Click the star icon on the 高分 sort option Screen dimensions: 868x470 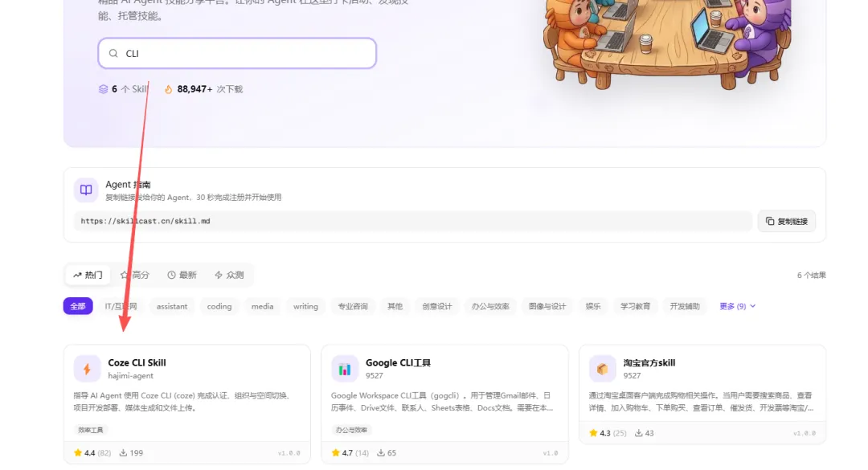coord(124,275)
